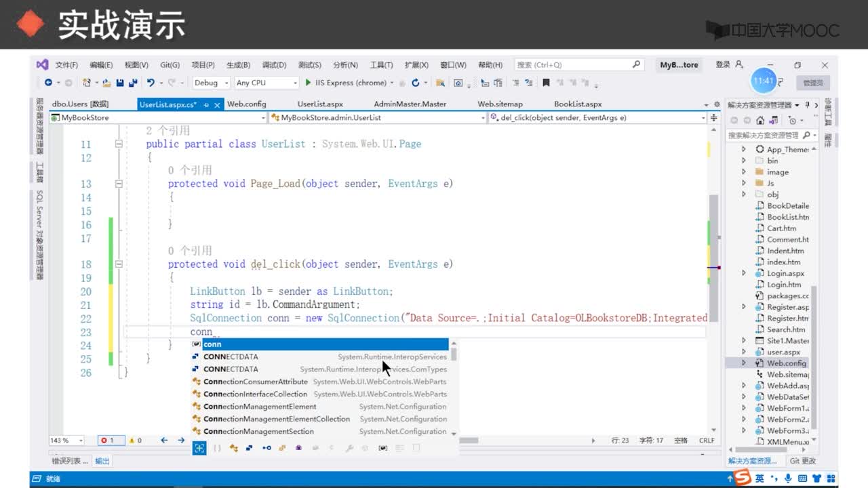The image size is (868, 488).
Task: Click the account person icon next to 登录
Action: coord(739,64)
